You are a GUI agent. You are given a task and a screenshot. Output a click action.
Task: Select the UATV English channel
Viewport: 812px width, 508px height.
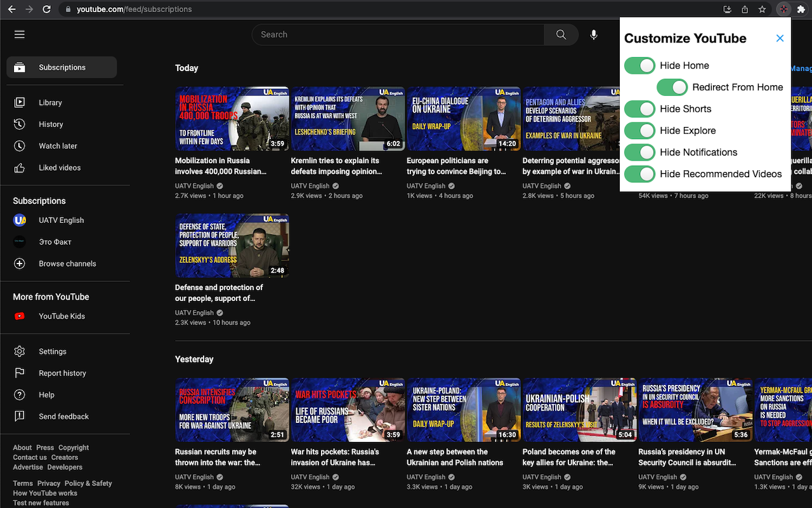61,220
